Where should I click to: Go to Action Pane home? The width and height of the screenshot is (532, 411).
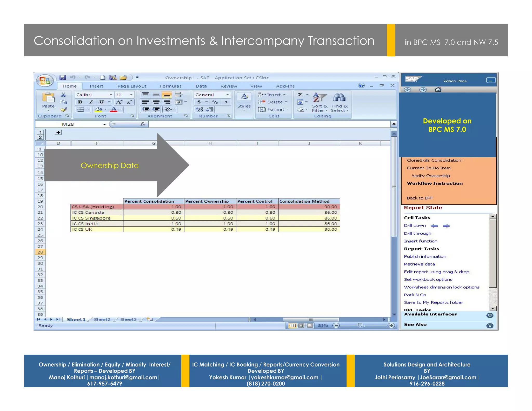(438, 90)
